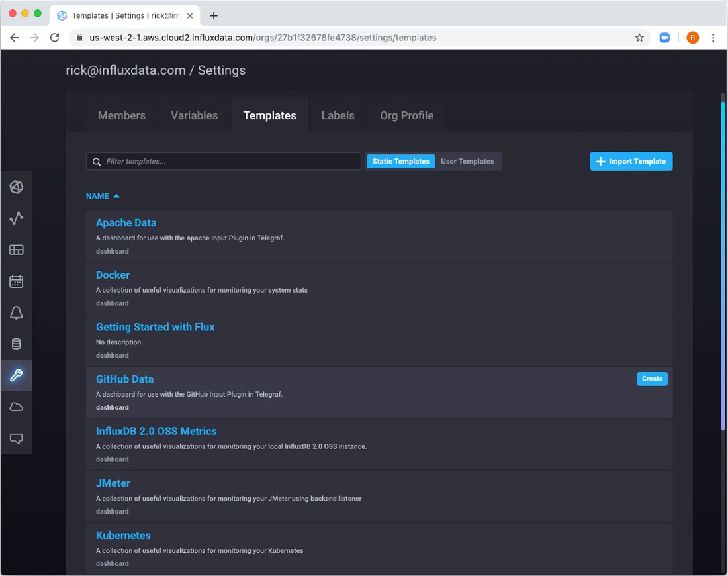
Task: Open the Tasks calendar icon in sidebar
Action: pyautogui.click(x=17, y=281)
